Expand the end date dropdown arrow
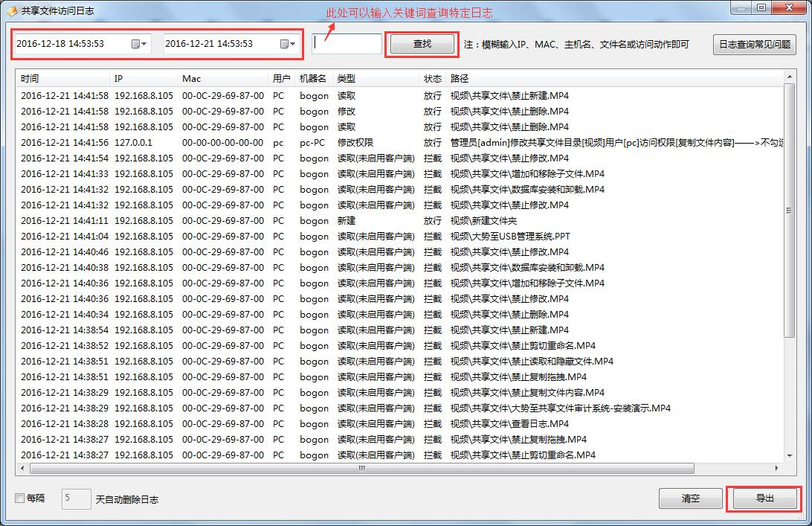 293,44
